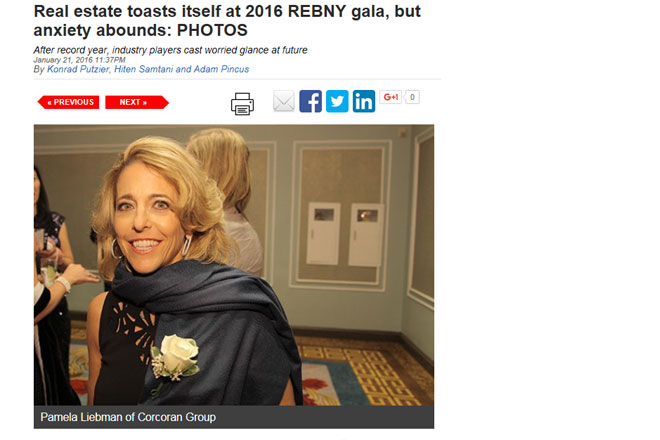Click the white rose corsage in photo
The height and width of the screenshot is (440, 660).
tap(176, 357)
